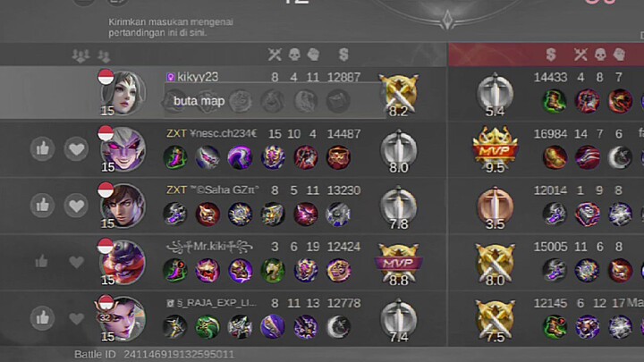
Task: Select the enemy MVP 9.5 medal
Action: tap(495, 149)
